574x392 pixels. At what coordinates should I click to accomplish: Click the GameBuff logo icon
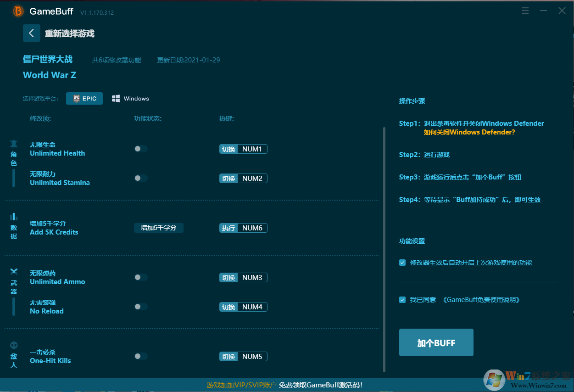17,11
